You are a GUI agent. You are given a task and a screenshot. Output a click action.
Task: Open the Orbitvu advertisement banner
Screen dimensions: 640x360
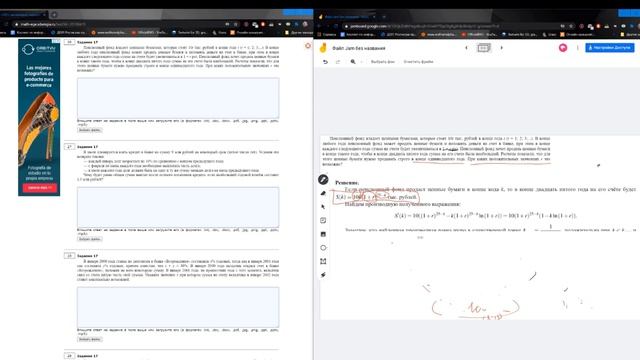tap(39, 118)
